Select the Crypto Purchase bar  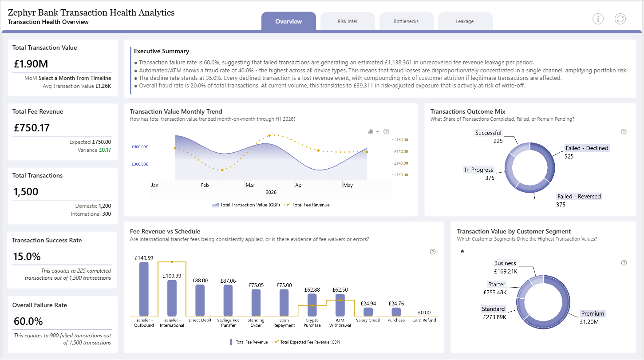312,305
